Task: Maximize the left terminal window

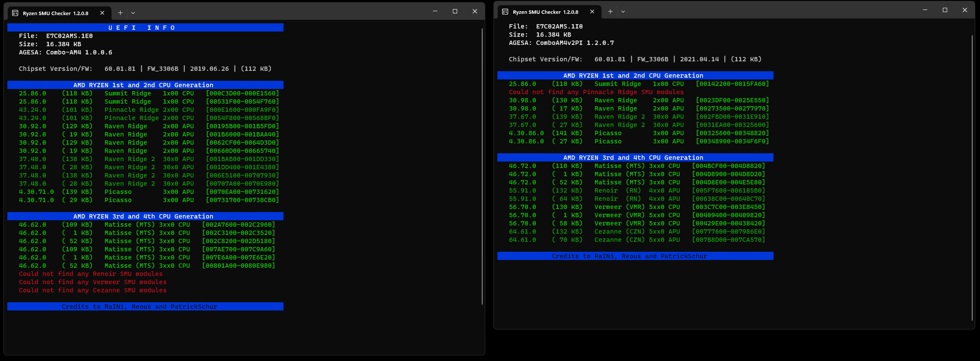Action: [455, 11]
